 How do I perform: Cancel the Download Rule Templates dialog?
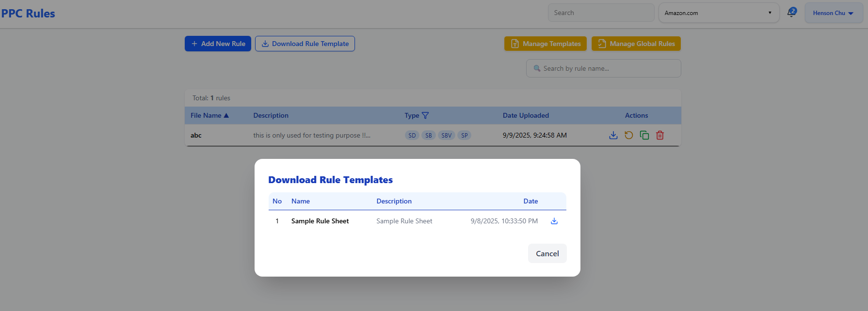pos(547,253)
